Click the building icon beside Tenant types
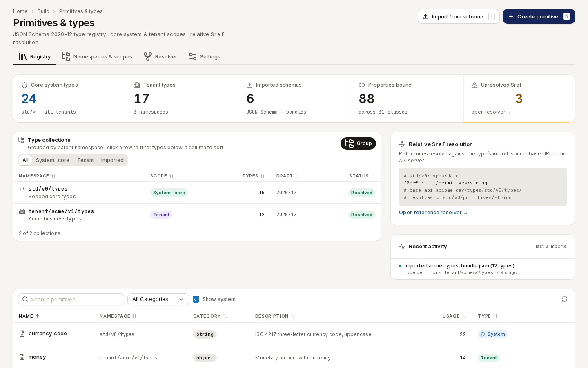The width and height of the screenshot is (588, 368). (137, 85)
